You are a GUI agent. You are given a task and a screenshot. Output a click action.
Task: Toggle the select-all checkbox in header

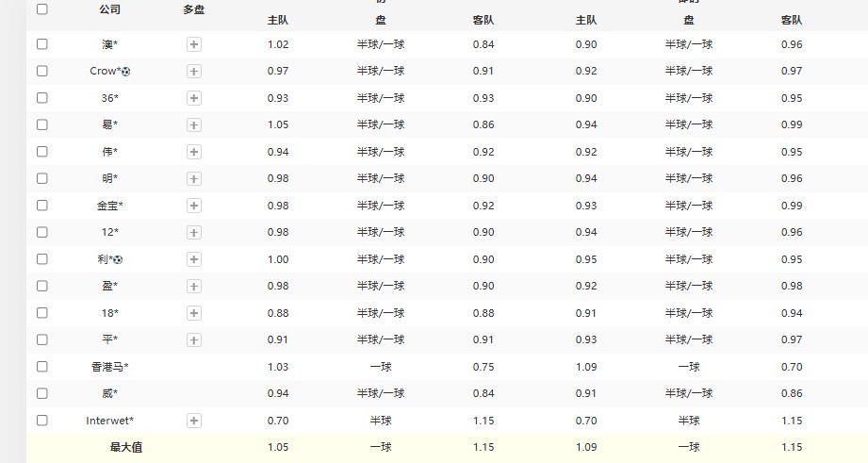click(x=41, y=9)
